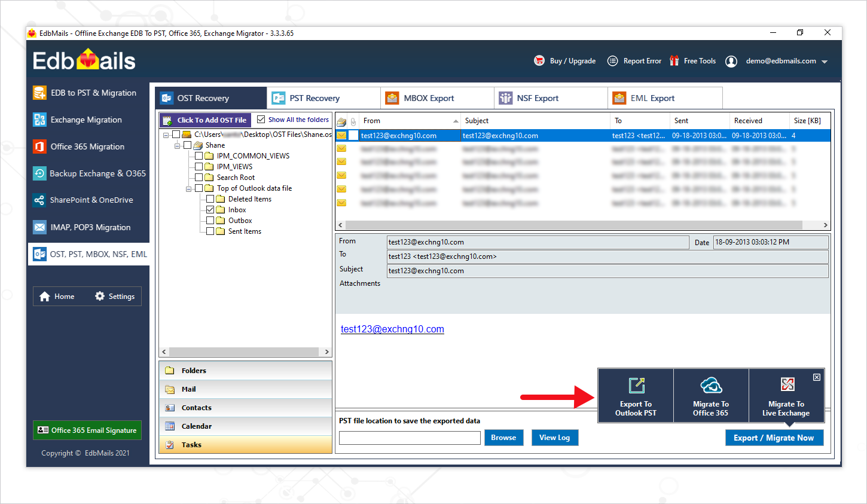Click the Calendar panel icon
The width and height of the screenshot is (867, 504).
click(170, 426)
